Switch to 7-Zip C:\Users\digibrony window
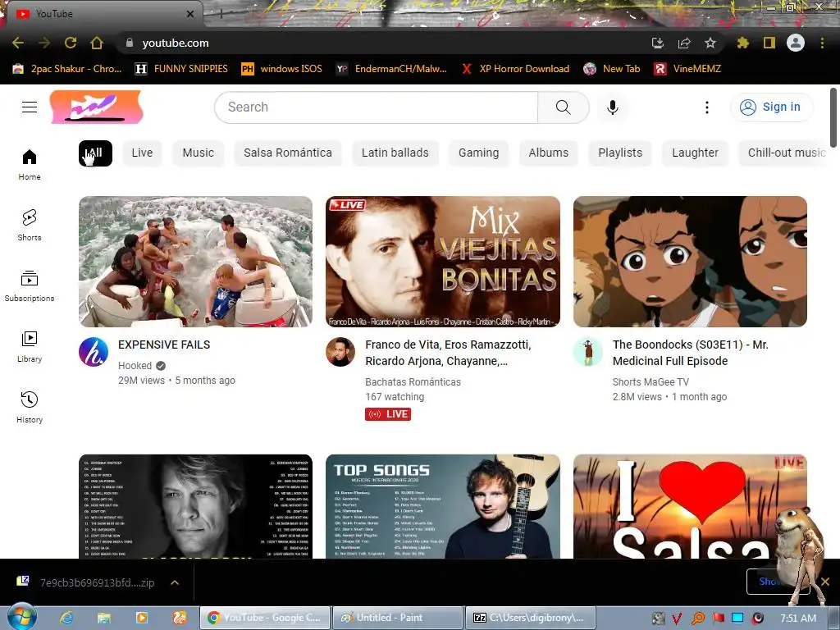 [x=531, y=618]
